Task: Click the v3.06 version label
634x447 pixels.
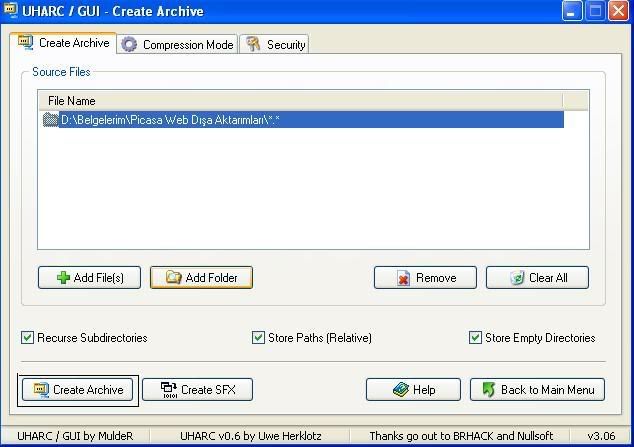Action: (x=601, y=436)
